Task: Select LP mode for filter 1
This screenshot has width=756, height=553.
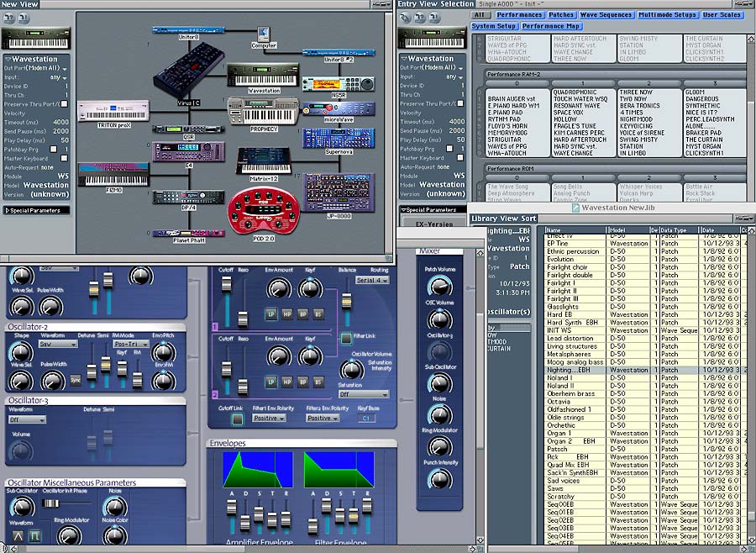Action: point(271,314)
